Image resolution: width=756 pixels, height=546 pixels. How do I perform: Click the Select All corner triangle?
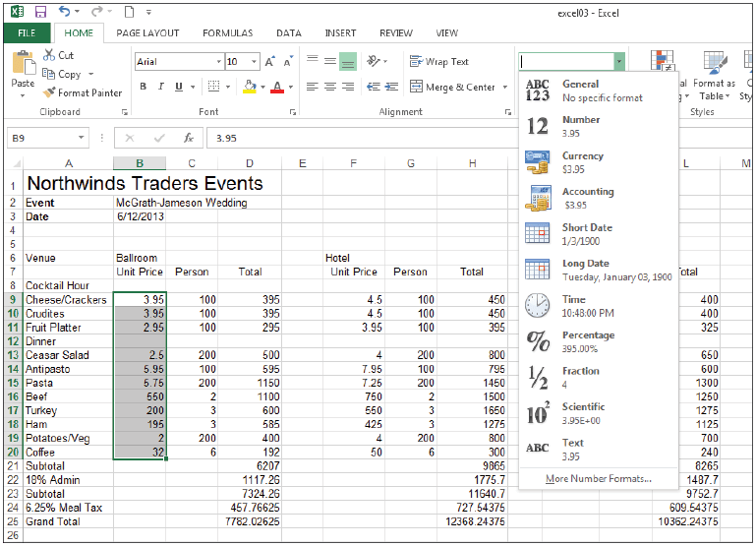17,163
